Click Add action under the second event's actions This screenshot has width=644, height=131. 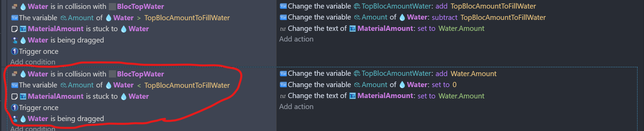tap(296, 107)
